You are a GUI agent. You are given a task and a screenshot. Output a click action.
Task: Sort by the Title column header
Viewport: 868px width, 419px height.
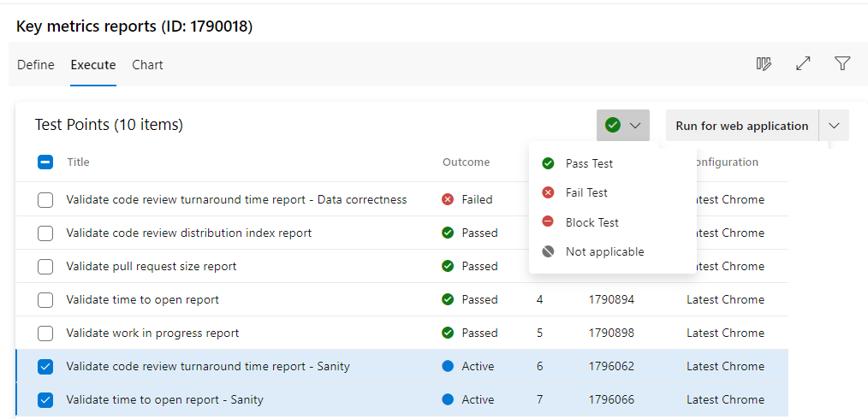click(x=78, y=162)
